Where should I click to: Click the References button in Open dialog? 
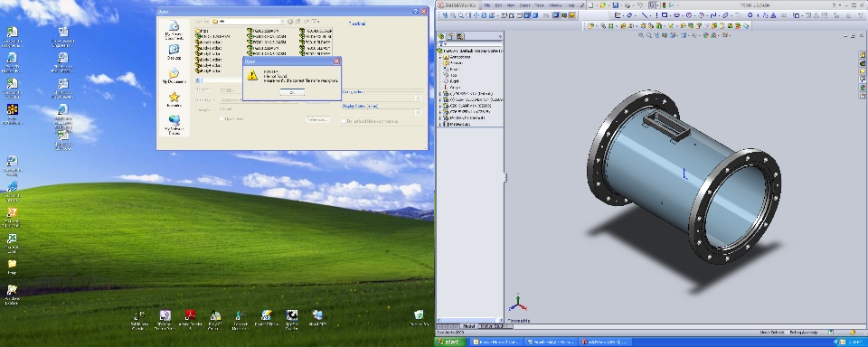[x=317, y=119]
